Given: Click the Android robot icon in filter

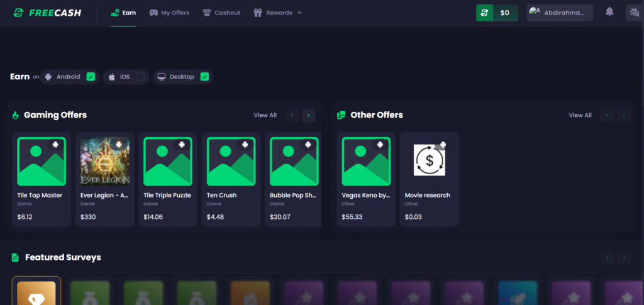Looking at the screenshot, I should (48, 77).
